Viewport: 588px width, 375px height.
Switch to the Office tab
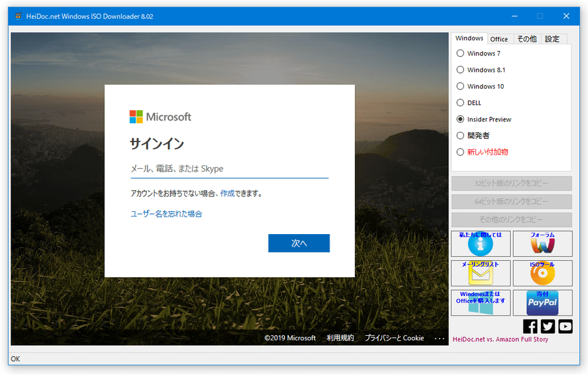(x=499, y=39)
